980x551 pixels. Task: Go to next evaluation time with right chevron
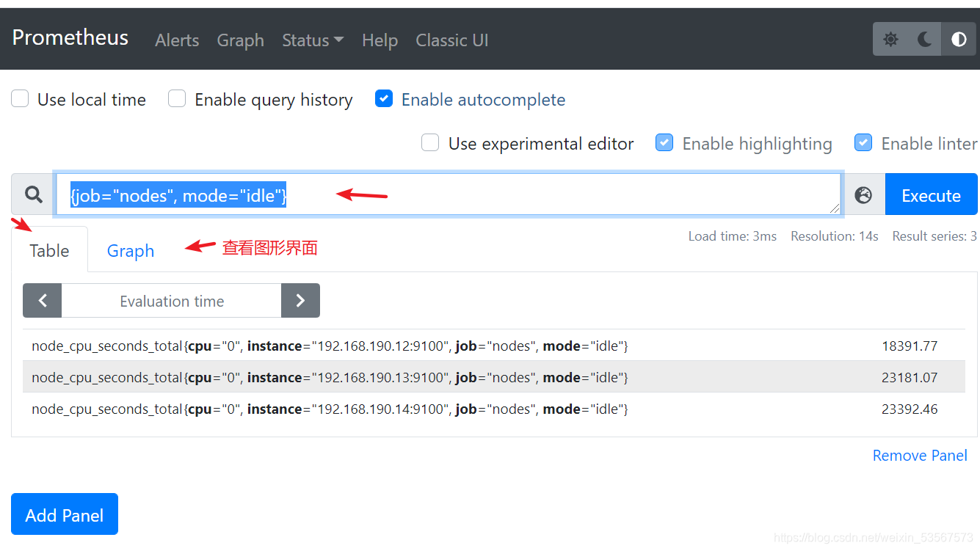click(300, 300)
